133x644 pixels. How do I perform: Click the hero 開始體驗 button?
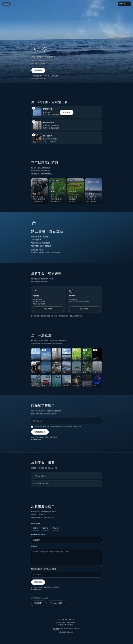tap(38, 70)
